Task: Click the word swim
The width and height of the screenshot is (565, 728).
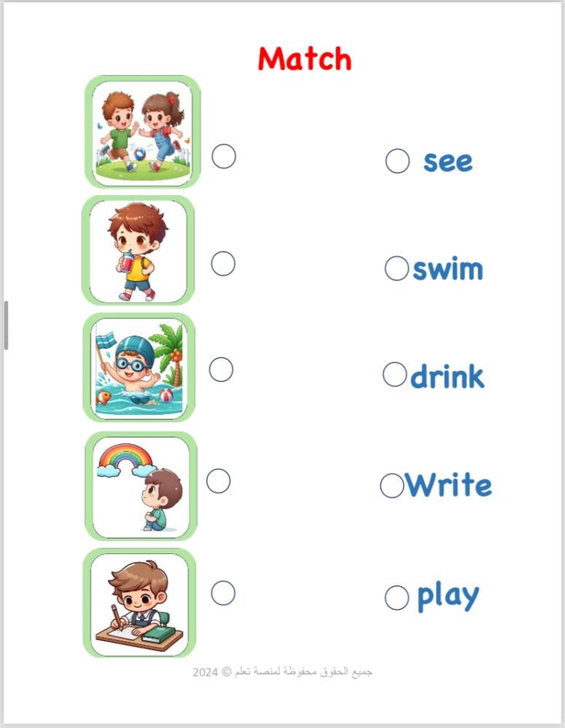Action: [x=448, y=269]
